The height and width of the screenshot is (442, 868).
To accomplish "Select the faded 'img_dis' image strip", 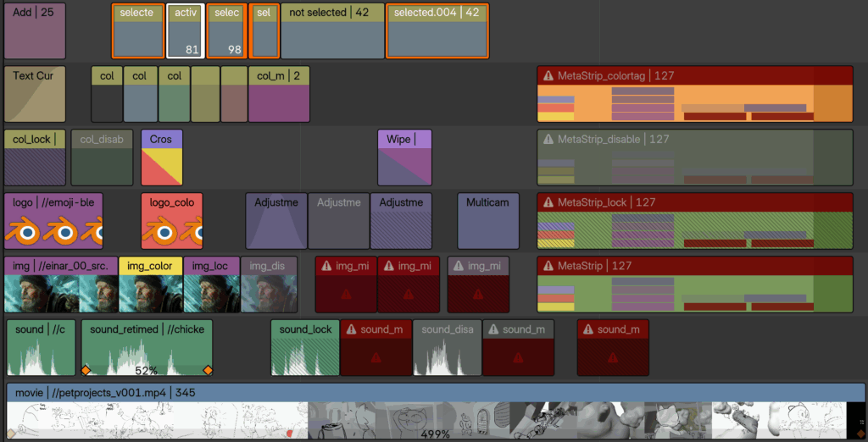I will [x=269, y=285].
